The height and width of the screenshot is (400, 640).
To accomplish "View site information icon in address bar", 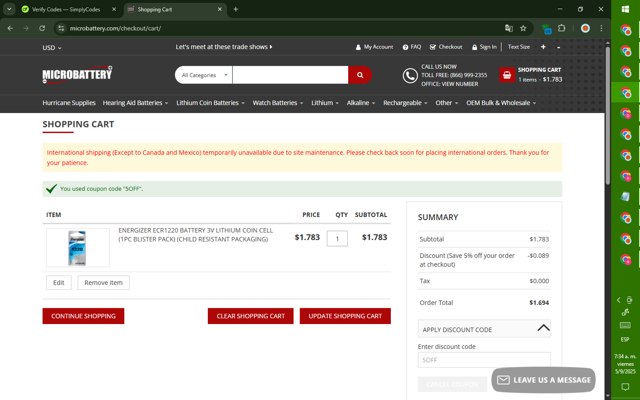I will point(61,28).
